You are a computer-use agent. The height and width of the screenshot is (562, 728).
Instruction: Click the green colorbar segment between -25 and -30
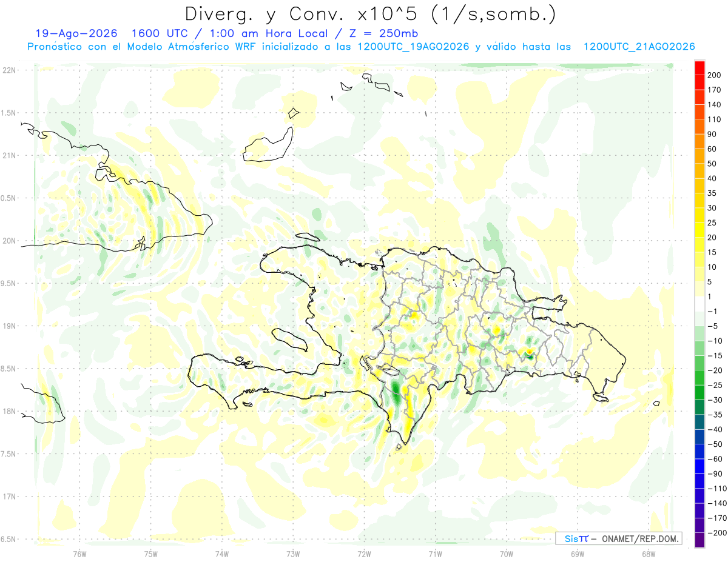(x=700, y=392)
